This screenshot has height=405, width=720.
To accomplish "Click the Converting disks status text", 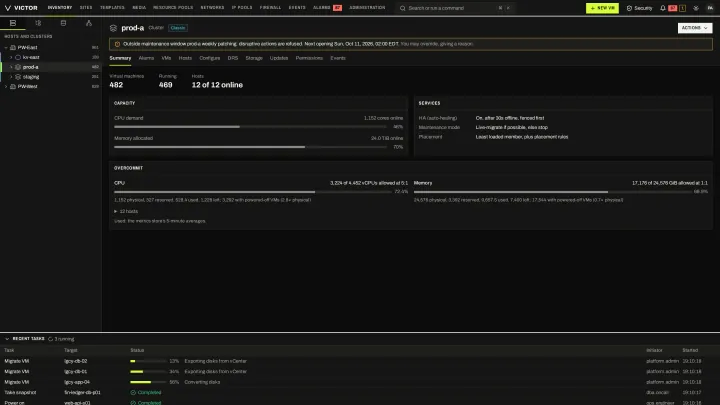I will (202, 382).
